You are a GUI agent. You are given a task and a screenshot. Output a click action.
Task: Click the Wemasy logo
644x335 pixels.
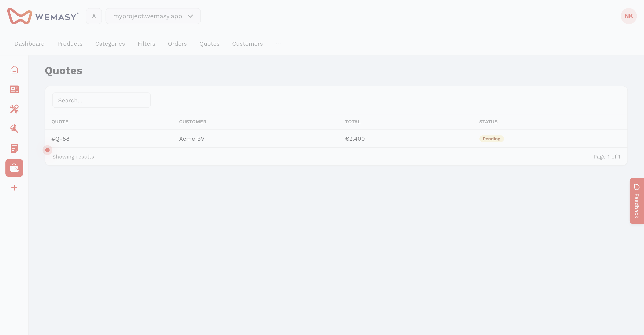tap(43, 16)
